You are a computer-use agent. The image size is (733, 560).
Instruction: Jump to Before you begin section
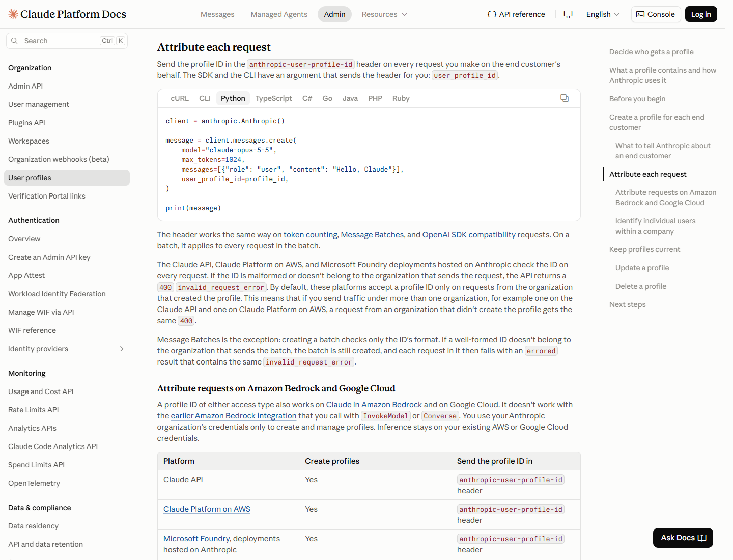[x=637, y=99]
